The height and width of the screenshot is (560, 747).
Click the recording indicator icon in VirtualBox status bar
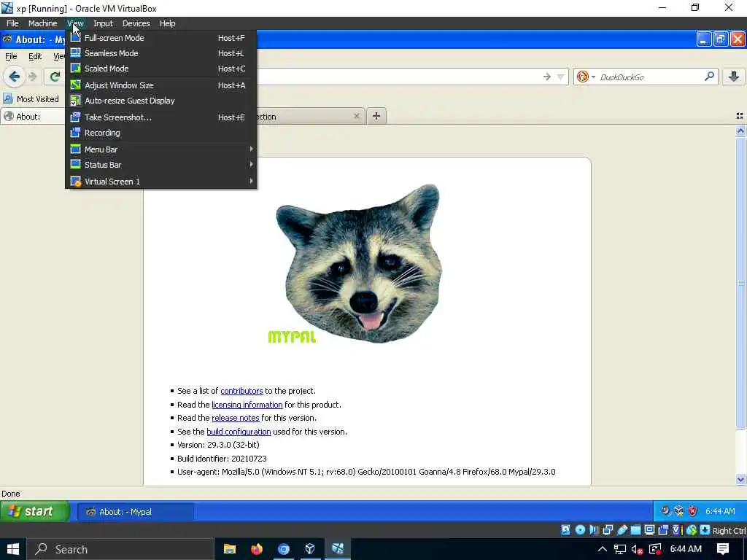(663, 530)
